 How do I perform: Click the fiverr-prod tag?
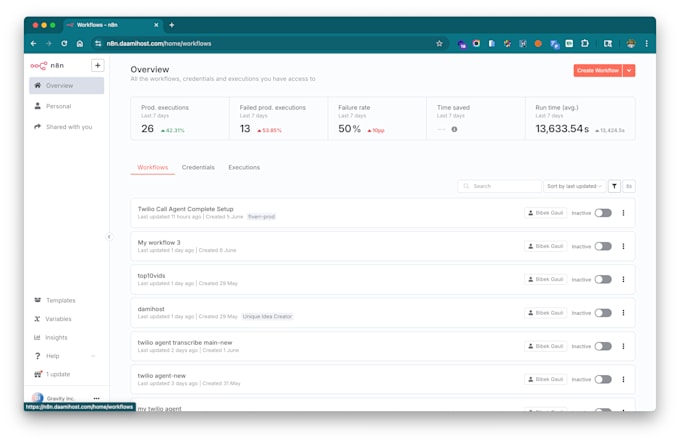coord(262,217)
